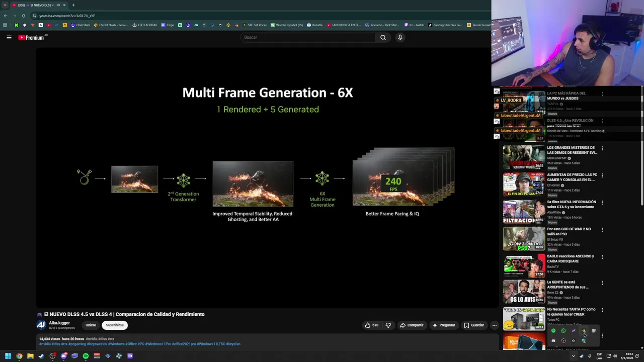Open options menu for No Necesitas TANTA PC video
This screenshot has width=644, height=362.
tap(602, 310)
